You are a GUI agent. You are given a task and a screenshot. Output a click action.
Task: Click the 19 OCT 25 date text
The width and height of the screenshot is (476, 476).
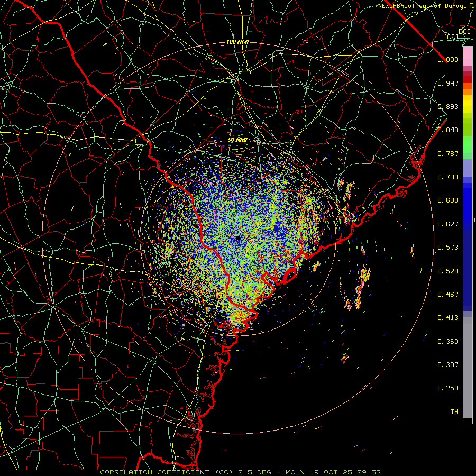[x=332, y=472]
